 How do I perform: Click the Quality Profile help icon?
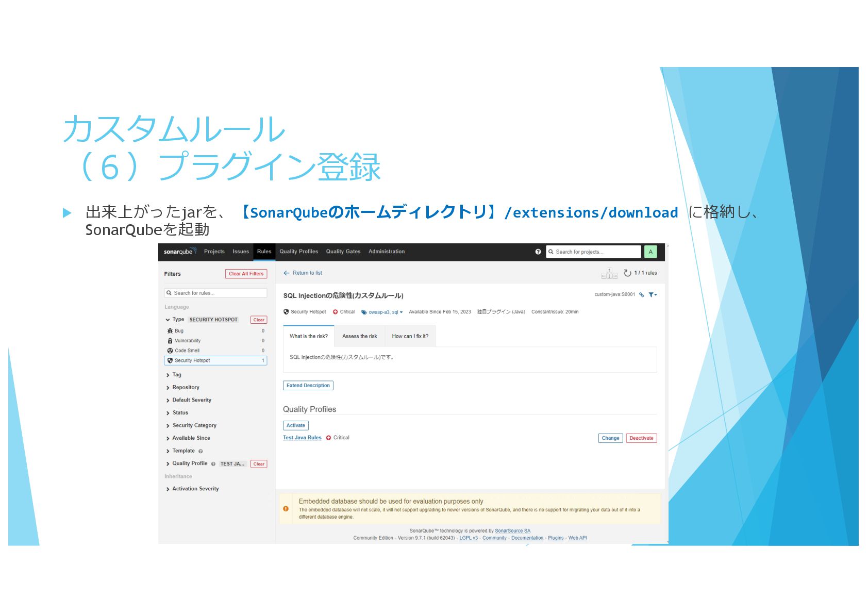point(213,464)
